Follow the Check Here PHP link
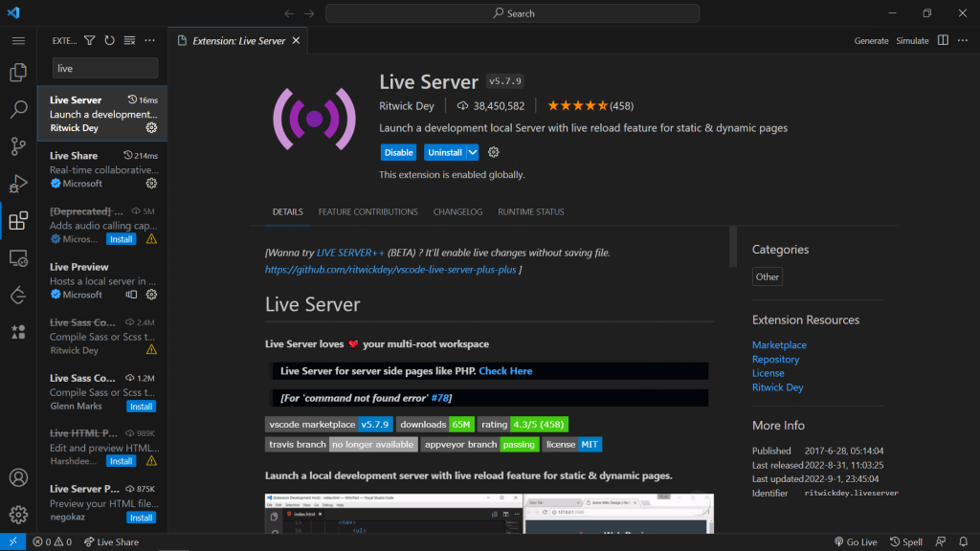 [x=505, y=370]
